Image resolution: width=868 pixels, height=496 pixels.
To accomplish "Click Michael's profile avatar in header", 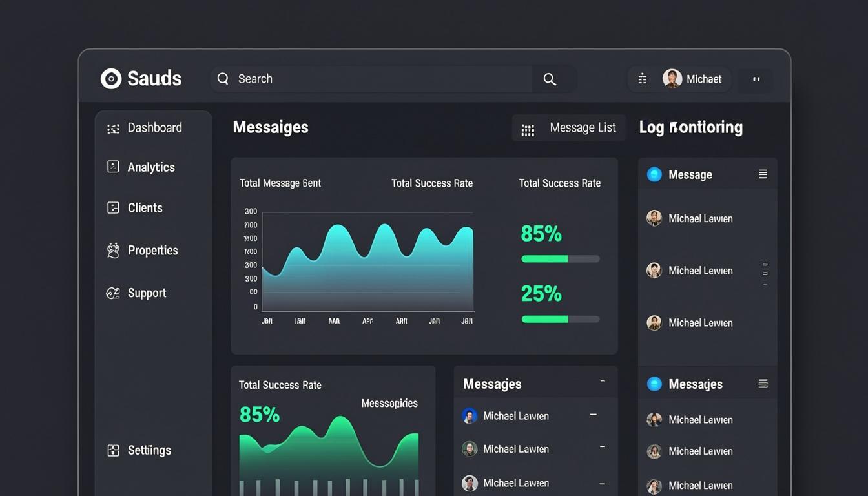I will click(x=672, y=79).
